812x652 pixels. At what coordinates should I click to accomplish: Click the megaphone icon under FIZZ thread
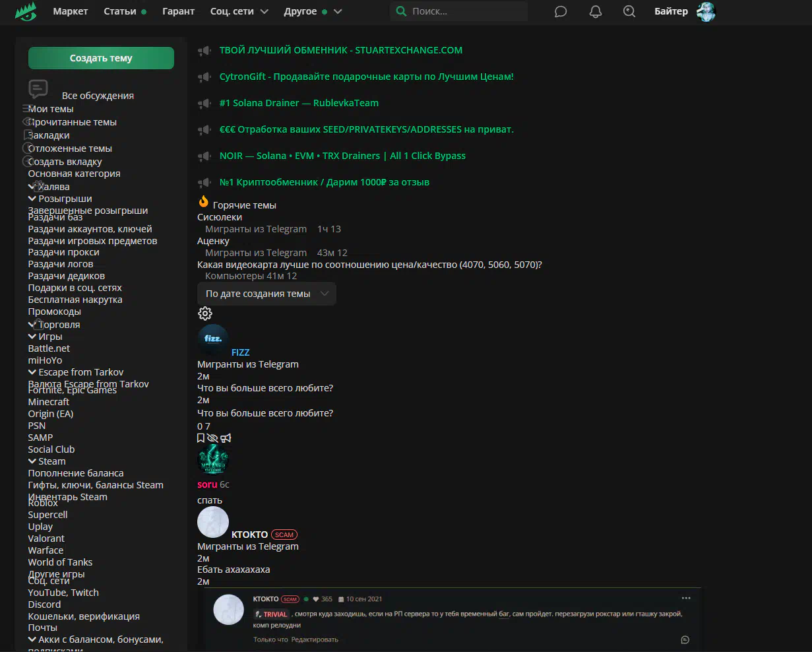pyautogui.click(x=226, y=438)
